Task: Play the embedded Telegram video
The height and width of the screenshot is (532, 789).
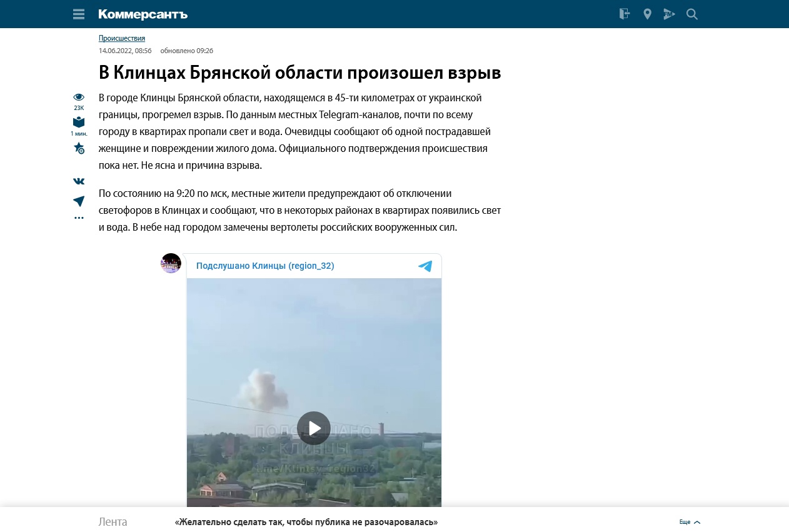Action: pyautogui.click(x=314, y=428)
